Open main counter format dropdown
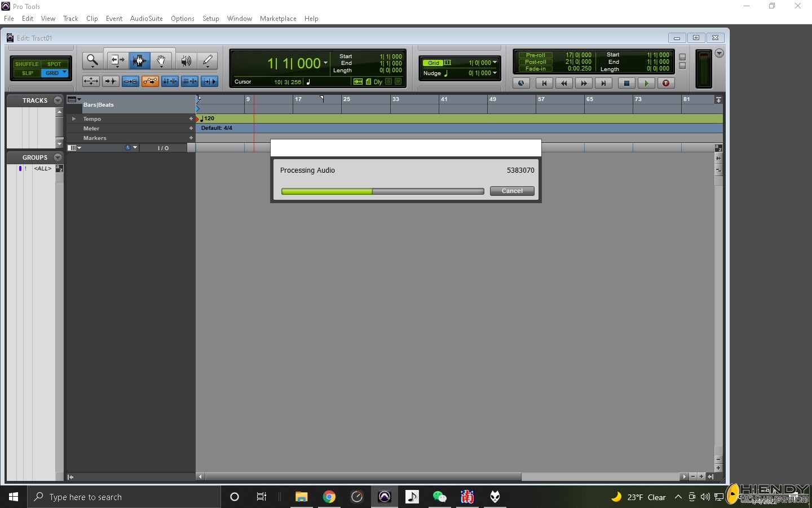 coord(325,63)
